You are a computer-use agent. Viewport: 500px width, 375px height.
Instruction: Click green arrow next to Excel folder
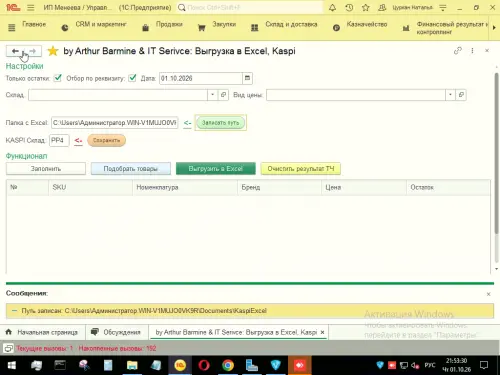pos(188,123)
